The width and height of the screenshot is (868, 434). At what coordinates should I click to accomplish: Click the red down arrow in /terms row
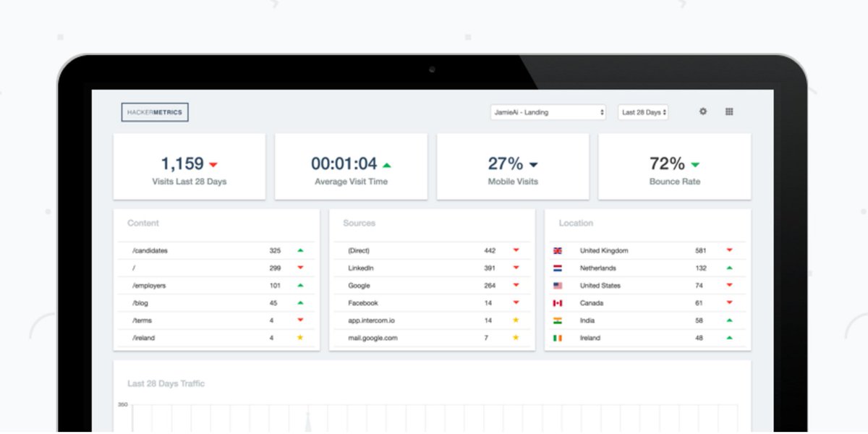(x=300, y=320)
